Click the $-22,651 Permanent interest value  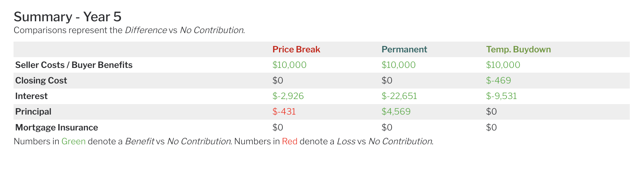399,96
